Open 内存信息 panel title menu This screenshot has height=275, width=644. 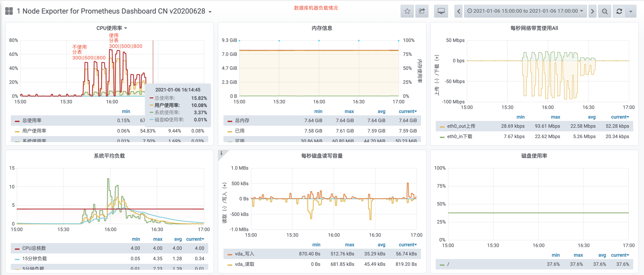click(322, 28)
